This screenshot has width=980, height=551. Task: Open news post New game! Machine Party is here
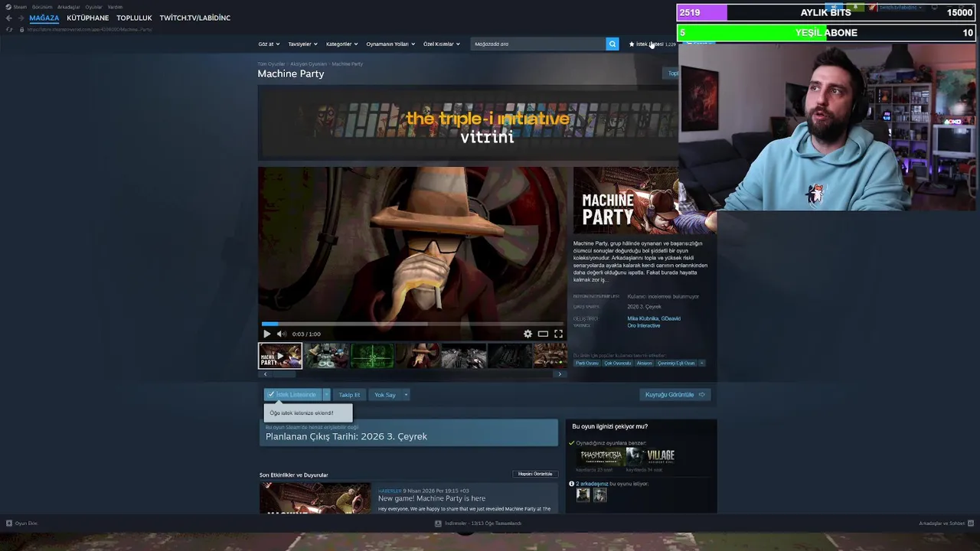432,498
